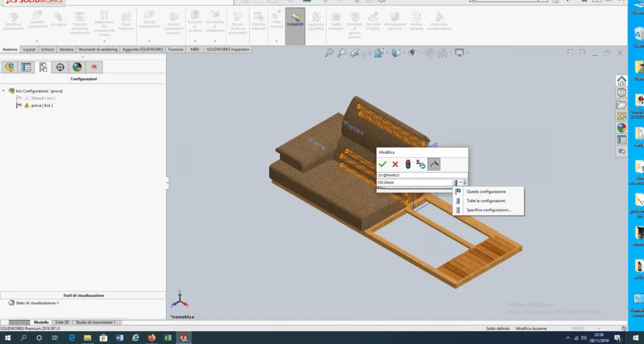
Task: Open the FeatureManager design tree tab icon
Action: [10, 67]
